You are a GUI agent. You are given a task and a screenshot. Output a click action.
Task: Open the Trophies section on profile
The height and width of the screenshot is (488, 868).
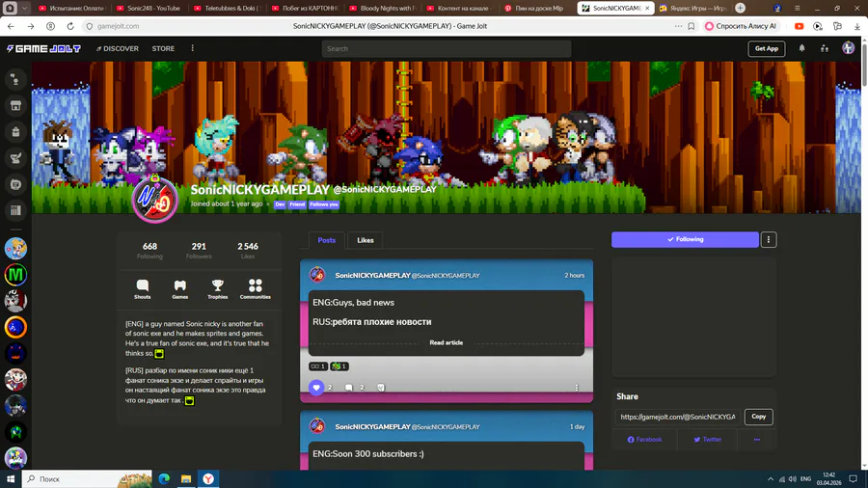point(218,288)
